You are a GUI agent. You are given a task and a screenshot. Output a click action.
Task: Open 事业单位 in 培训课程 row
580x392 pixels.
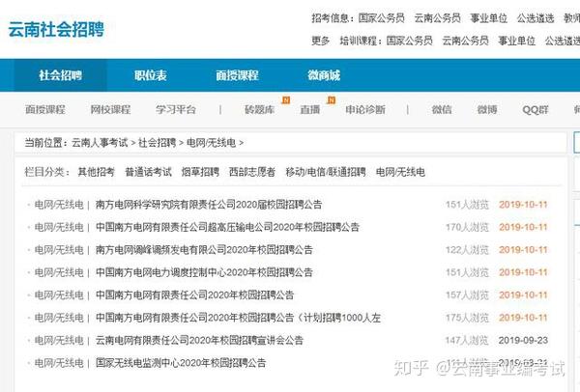[516, 41]
